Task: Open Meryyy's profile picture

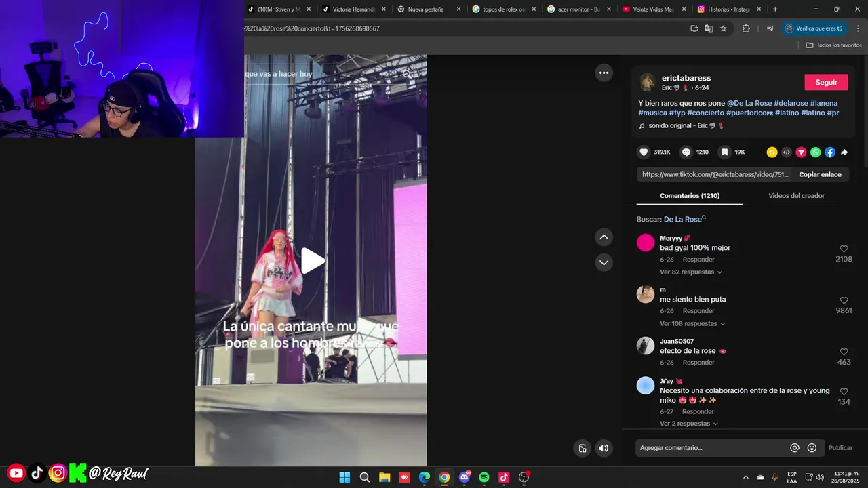Action: 646,243
